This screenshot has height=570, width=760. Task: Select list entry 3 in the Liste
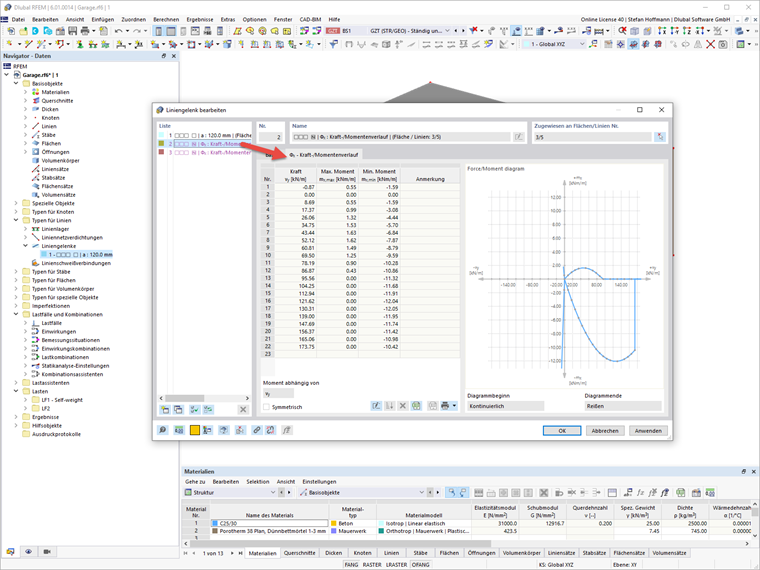(205, 152)
